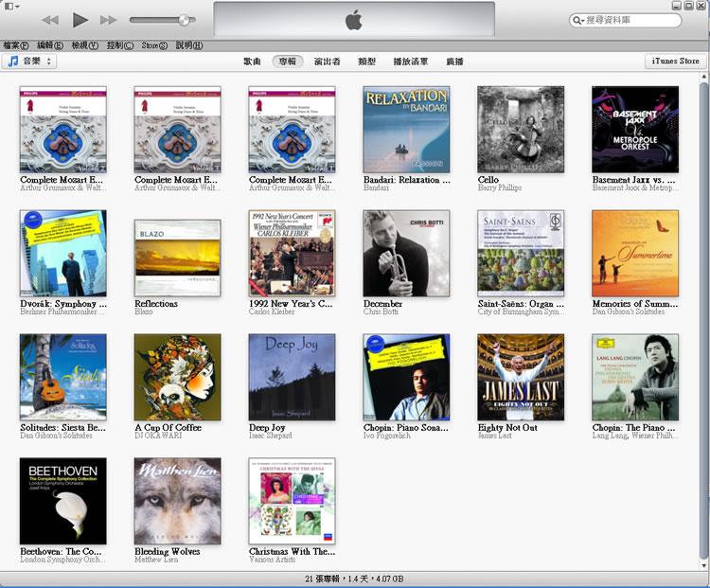Click the Play button

pos(80,20)
